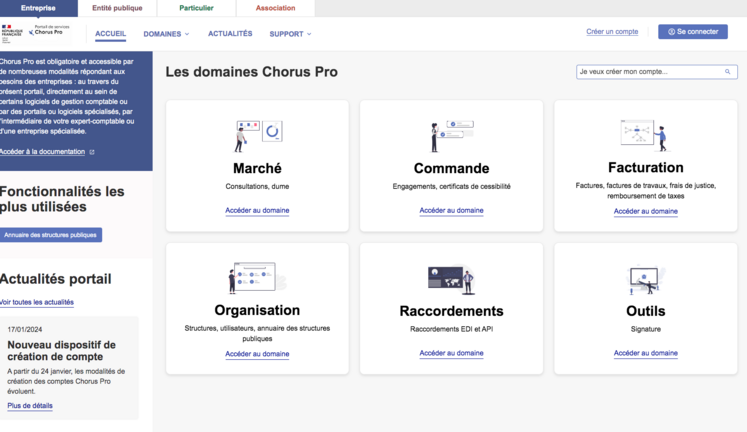
Task: Click the Facturation domain illustration icon
Action: click(645, 134)
